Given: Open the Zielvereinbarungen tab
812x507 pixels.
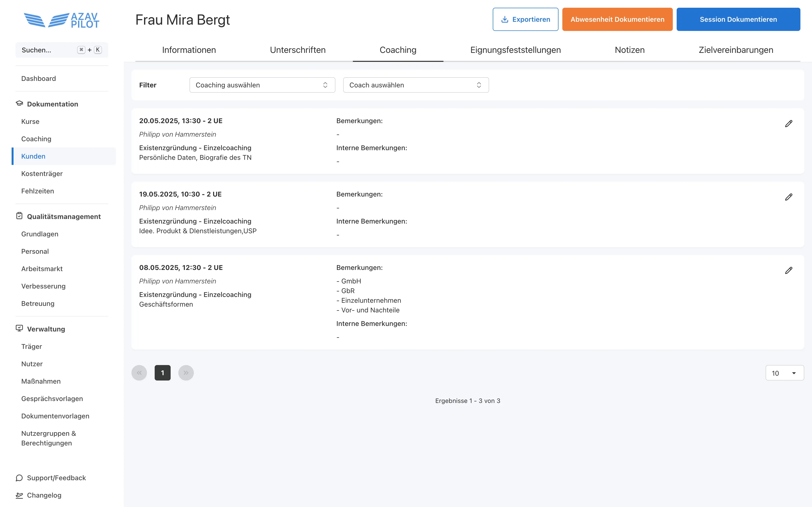Looking at the screenshot, I should tap(735, 50).
